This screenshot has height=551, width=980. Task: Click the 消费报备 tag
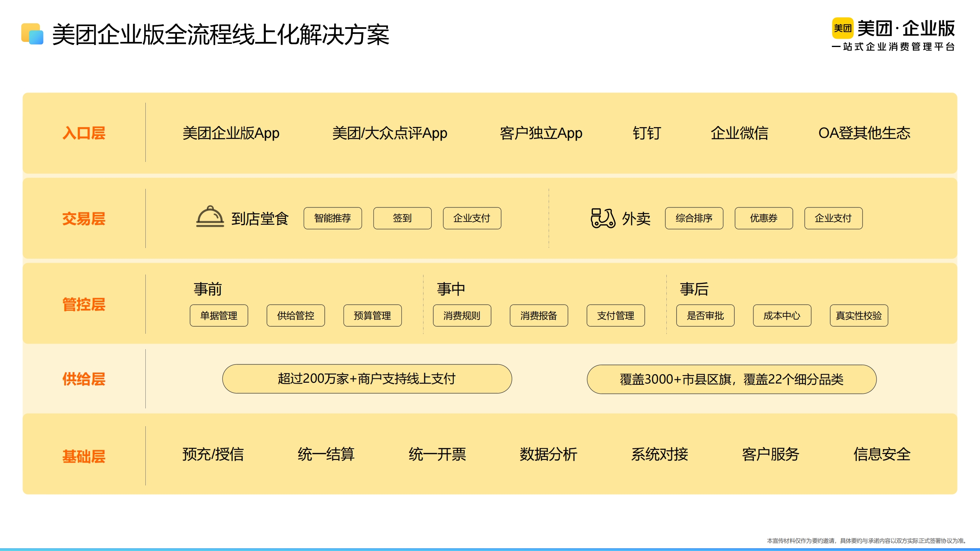click(539, 315)
